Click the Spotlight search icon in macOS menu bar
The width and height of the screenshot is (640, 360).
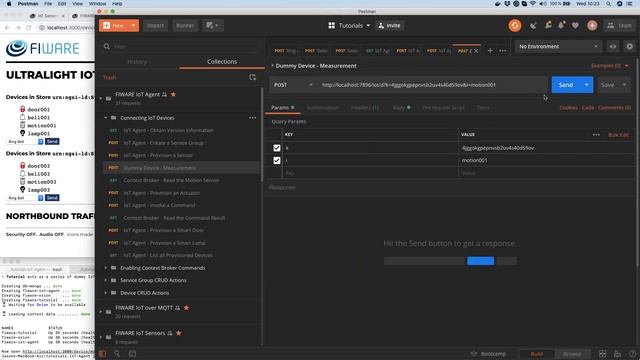click(x=608, y=4)
